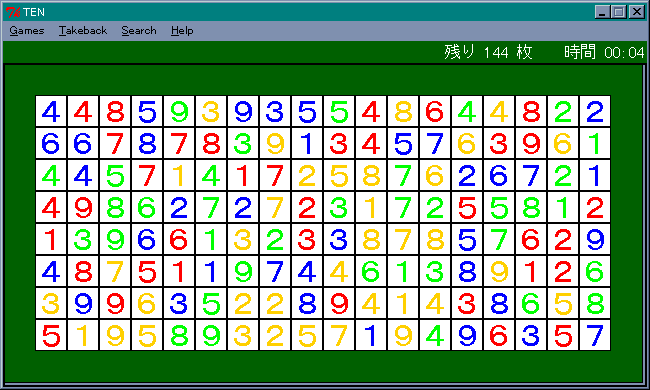Select the yellow 3 tile in the top row

[211, 111]
